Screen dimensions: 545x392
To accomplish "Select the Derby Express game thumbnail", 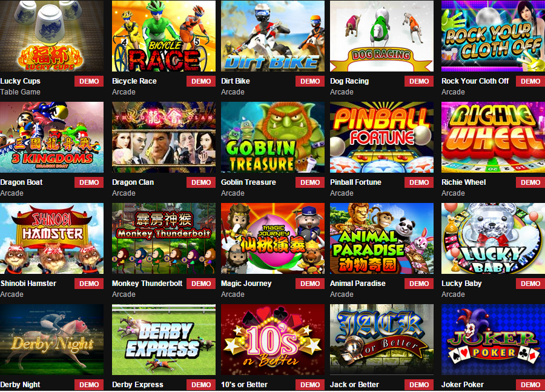I will click(x=163, y=339).
